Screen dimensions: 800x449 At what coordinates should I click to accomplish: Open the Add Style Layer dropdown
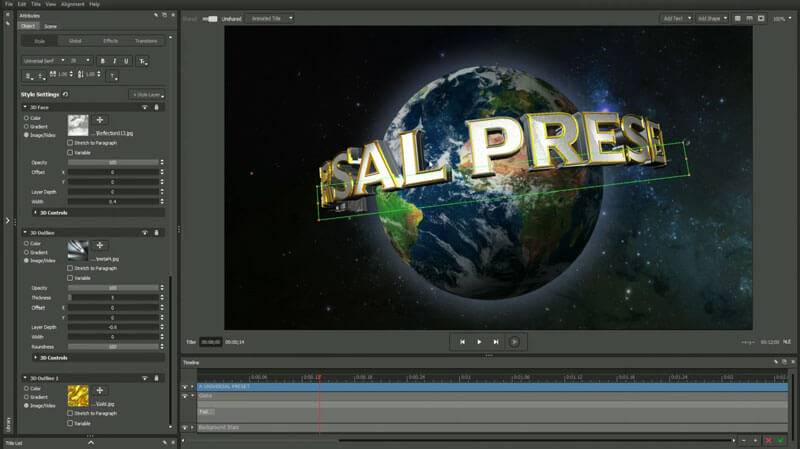pos(146,95)
